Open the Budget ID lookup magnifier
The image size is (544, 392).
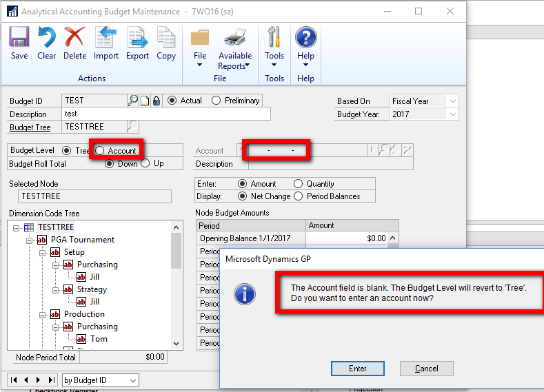(x=133, y=101)
